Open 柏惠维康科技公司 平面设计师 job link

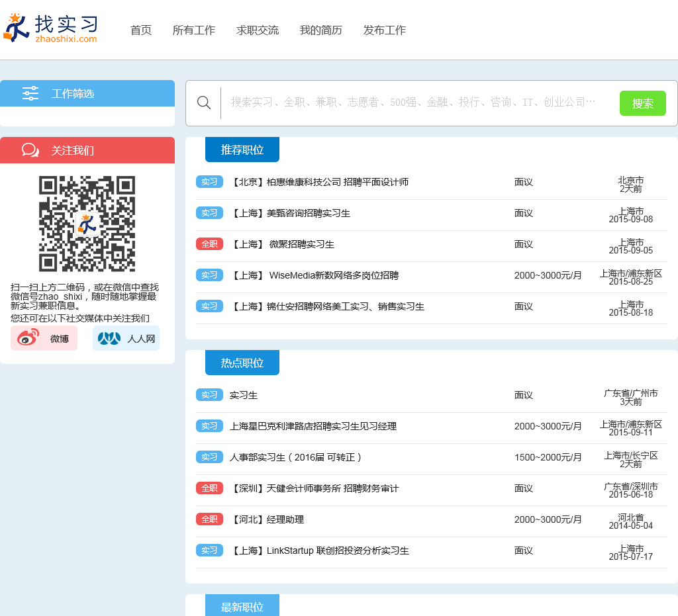tap(319, 182)
